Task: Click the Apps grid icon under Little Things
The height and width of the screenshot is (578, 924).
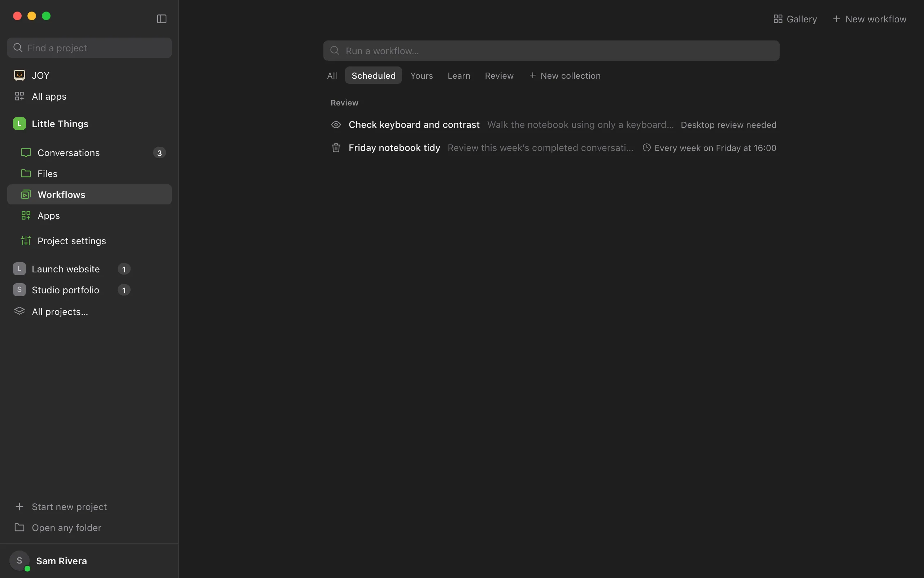Action: (x=26, y=216)
